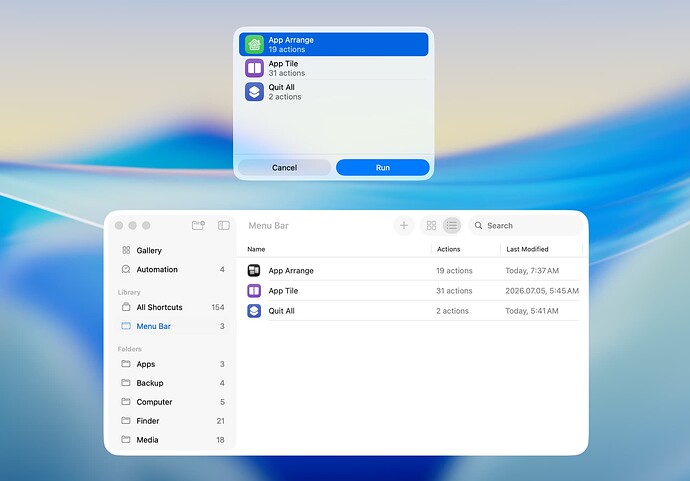Click 'Today, 7:37 AM' modified date
This screenshot has height=481, width=690.
coord(532,271)
